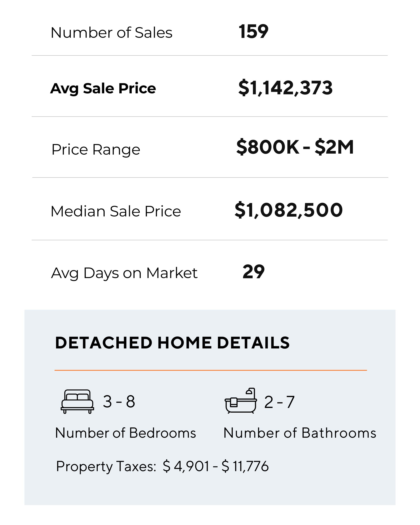Click the bold Avg Sale Price label

click(103, 88)
